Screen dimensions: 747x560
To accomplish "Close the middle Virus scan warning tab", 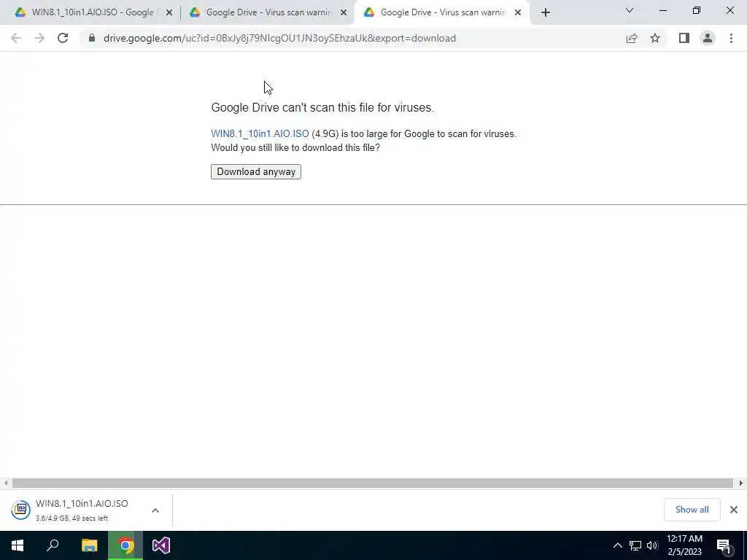I will pyautogui.click(x=344, y=12).
